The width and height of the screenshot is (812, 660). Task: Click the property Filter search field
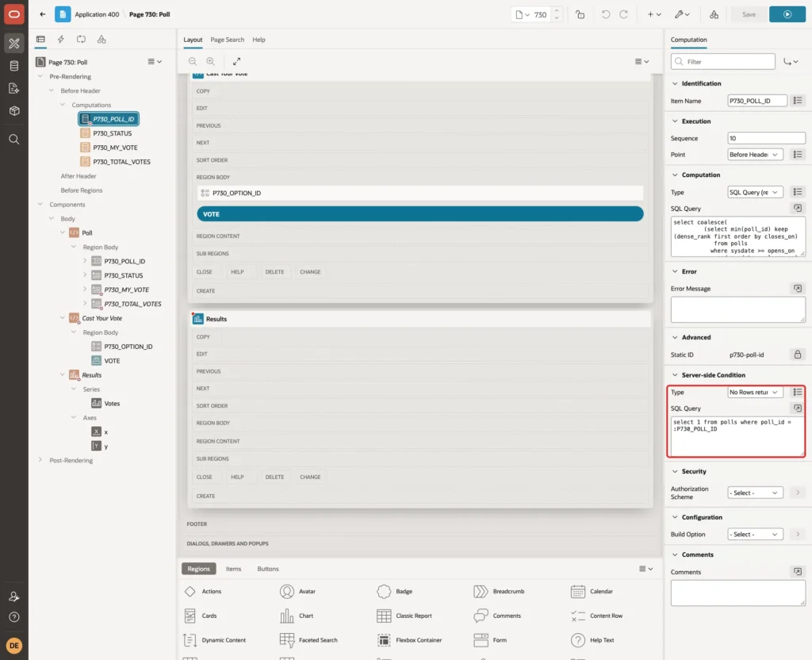pos(722,62)
